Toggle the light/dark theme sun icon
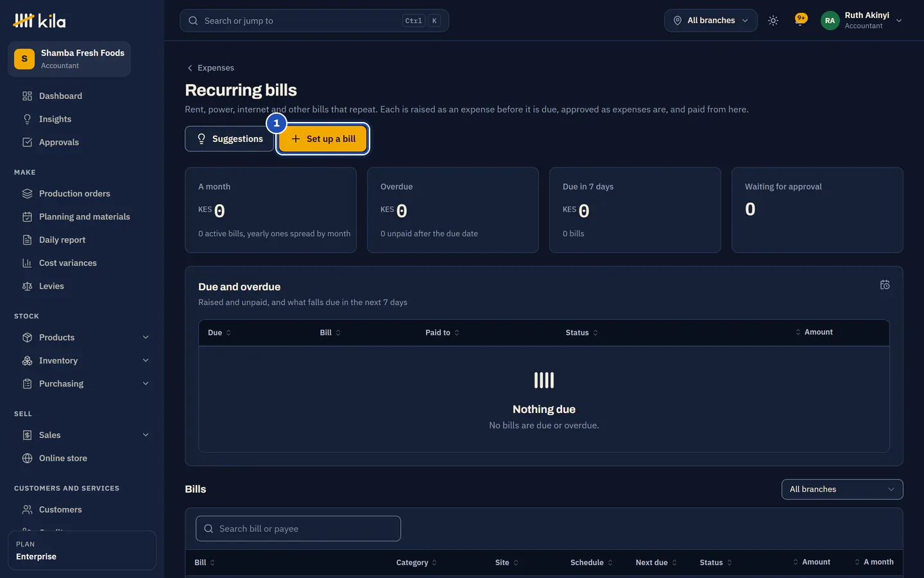This screenshot has width=924, height=578. (773, 21)
